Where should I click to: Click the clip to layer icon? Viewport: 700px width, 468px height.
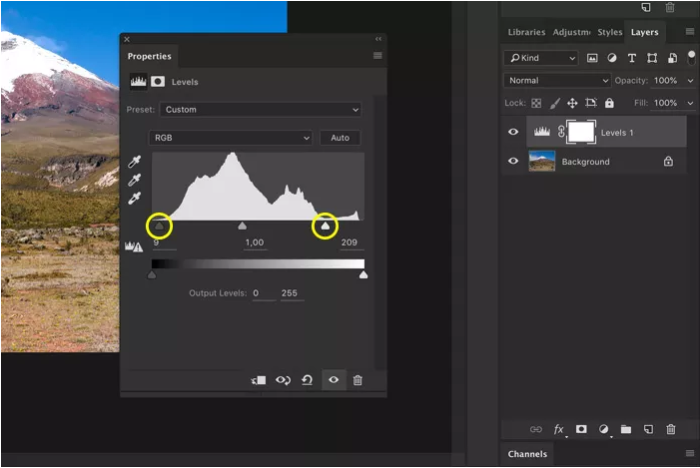point(259,380)
